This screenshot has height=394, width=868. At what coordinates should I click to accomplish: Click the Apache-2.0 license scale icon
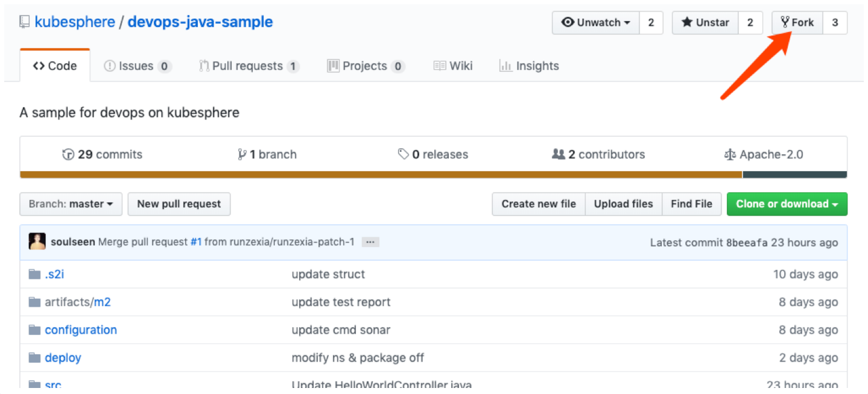730,155
